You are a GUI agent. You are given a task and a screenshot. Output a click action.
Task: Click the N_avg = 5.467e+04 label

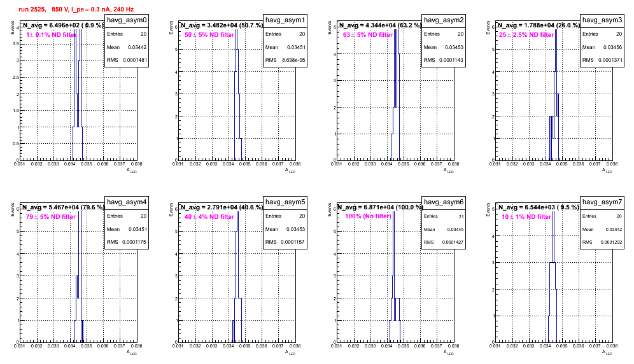tap(63, 207)
